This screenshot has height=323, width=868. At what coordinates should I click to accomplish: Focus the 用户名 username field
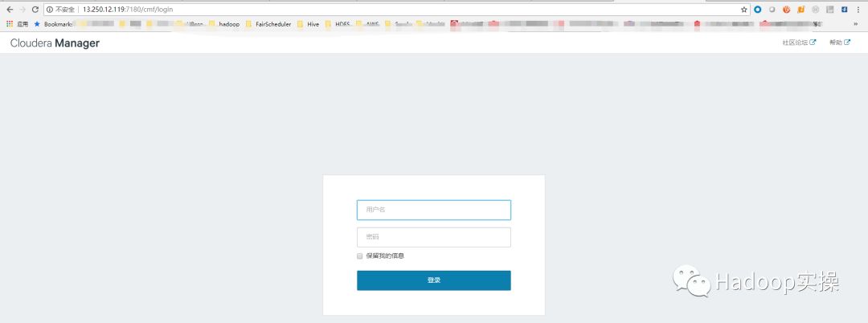(434, 211)
